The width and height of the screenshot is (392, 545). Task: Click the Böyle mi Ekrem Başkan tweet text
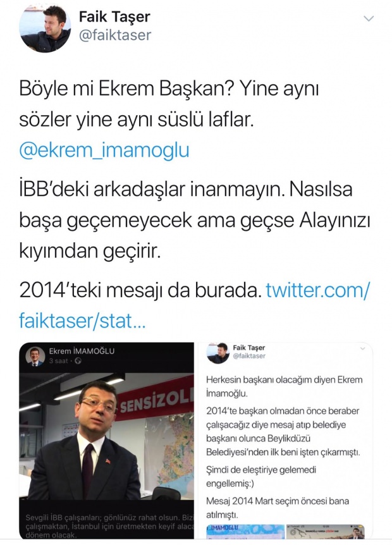pyautogui.click(x=169, y=104)
